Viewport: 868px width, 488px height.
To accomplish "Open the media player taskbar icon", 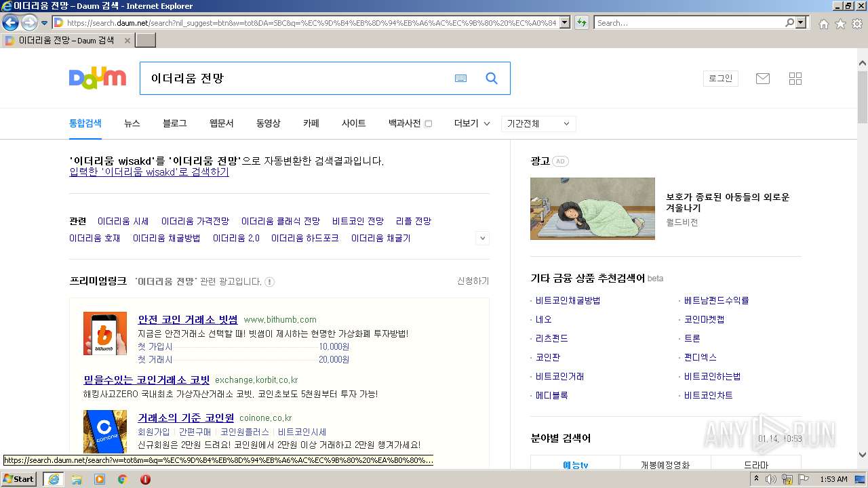I will [x=100, y=479].
